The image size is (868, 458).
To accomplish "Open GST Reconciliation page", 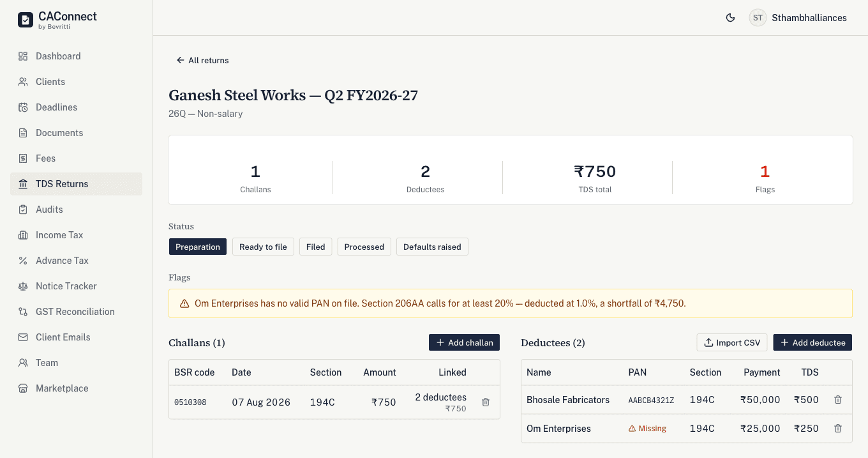I will [76, 312].
